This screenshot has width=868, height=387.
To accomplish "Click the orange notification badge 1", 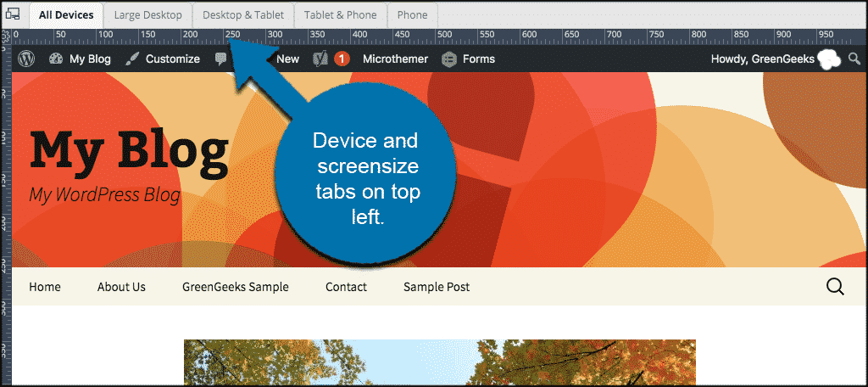I will click(342, 59).
